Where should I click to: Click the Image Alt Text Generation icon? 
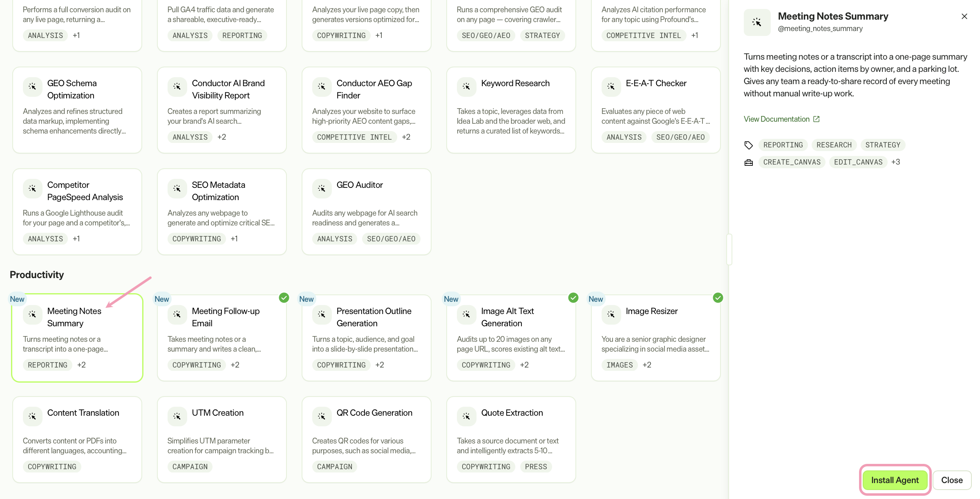tap(466, 314)
